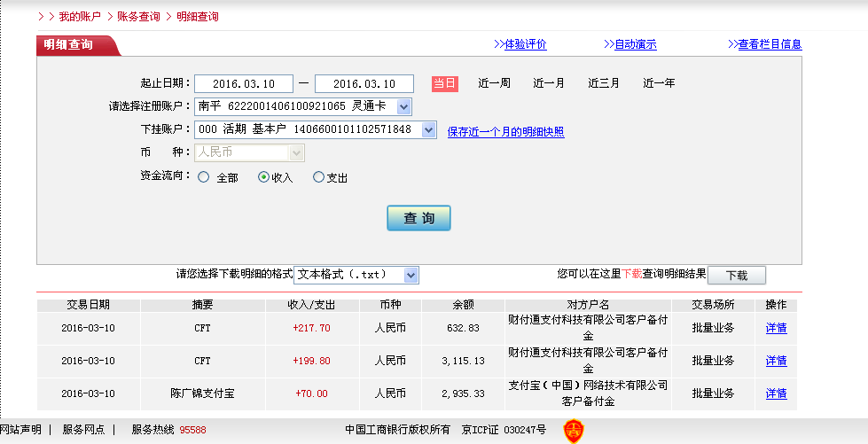Choose the 近三月 date range shortcut

click(x=603, y=83)
